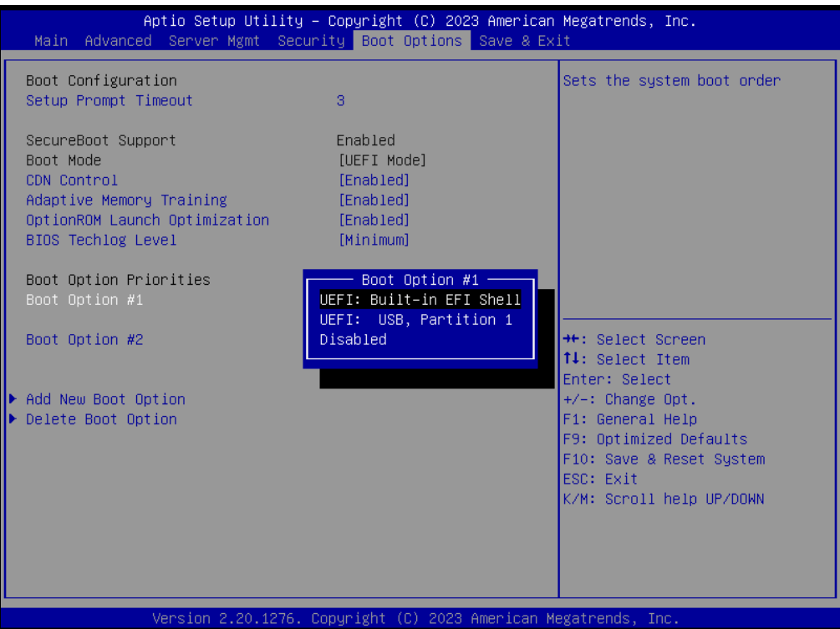Click the arrow beside Delete Boot Option
Image resolution: width=840 pixels, height=629 pixels.
pyautogui.click(x=13, y=418)
